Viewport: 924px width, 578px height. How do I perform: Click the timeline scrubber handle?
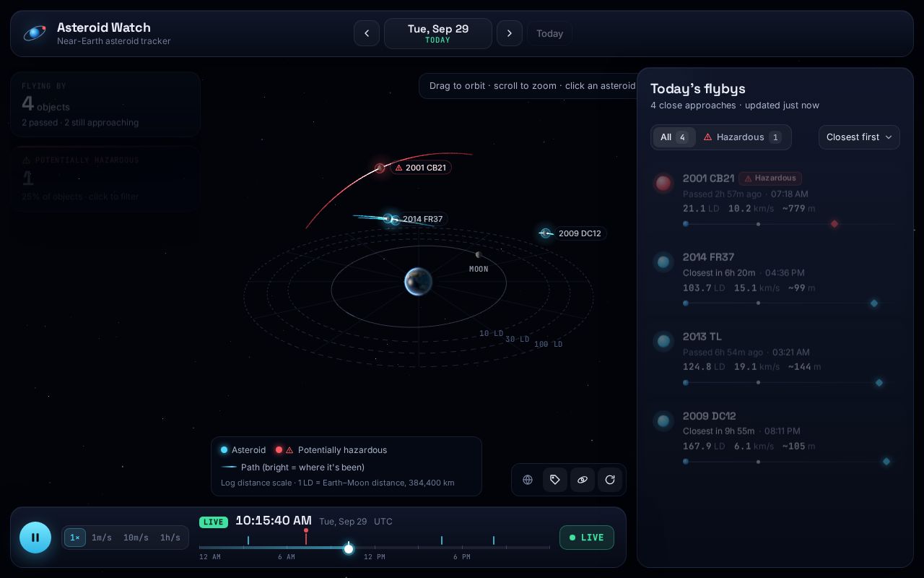click(349, 549)
